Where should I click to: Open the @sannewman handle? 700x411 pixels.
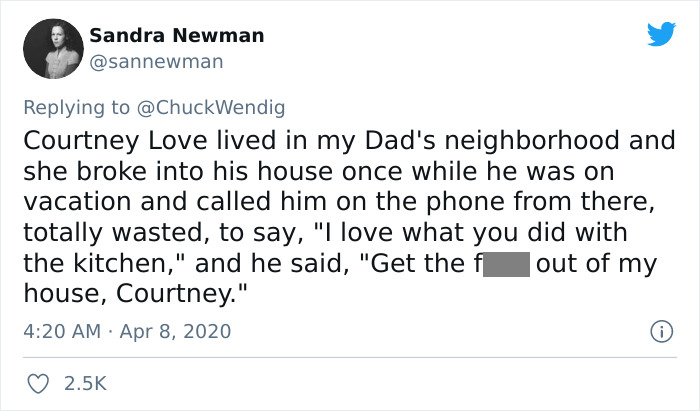pyautogui.click(x=156, y=62)
